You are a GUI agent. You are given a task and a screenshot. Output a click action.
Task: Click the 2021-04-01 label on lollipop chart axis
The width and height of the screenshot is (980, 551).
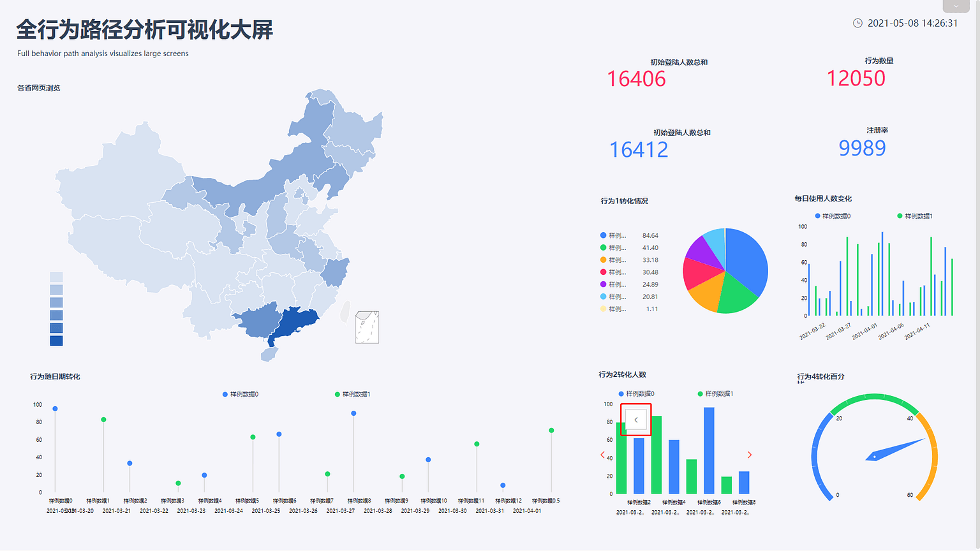point(527,511)
